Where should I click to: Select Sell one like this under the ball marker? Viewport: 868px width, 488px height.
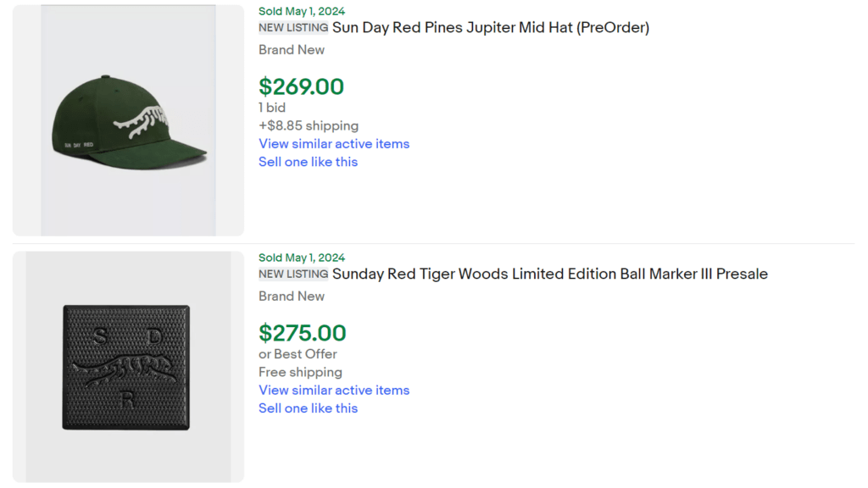pos(308,408)
